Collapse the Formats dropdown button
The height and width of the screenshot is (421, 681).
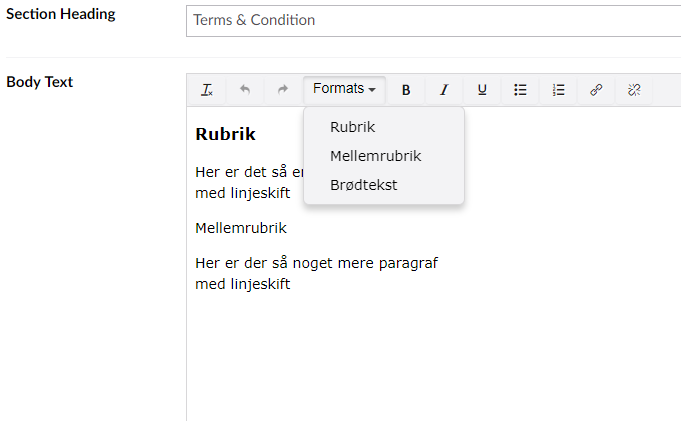click(x=344, y=89)
